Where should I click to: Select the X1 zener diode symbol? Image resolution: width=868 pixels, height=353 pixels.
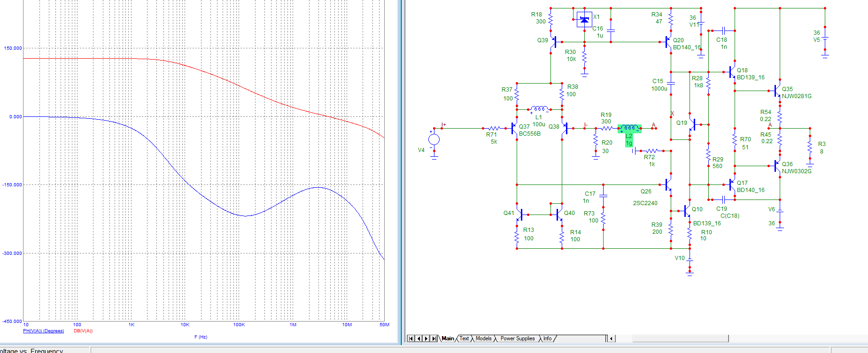(584, 20)
